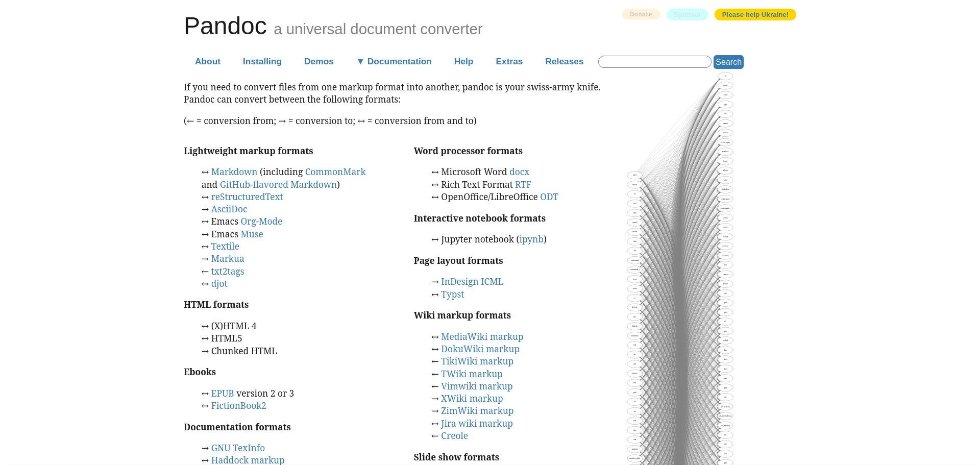The width and height of the screenshot is (980, 465).
Task: Open the About menu item
Action: pyautogui.click(x=207, y=61)
